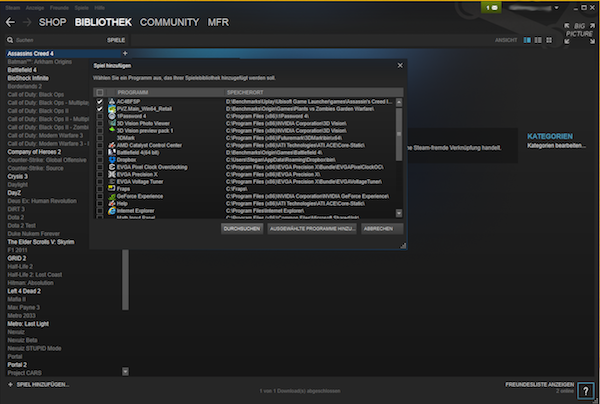Open the Steam menu

(x=12, y=8)
